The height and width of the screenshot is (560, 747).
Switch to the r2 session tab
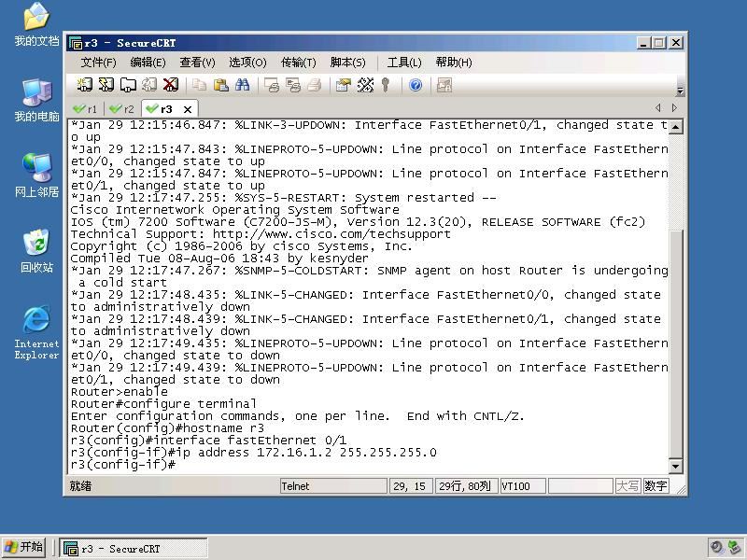coord(121,109)
